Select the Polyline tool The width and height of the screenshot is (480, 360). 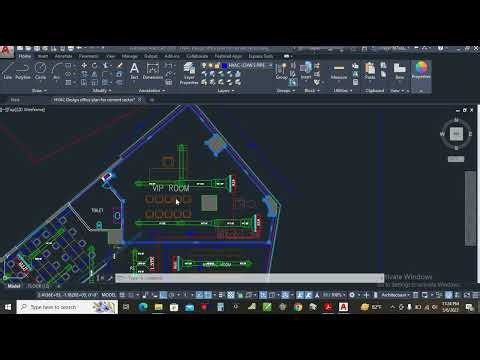pyautogui.click(x=23, y=71)
